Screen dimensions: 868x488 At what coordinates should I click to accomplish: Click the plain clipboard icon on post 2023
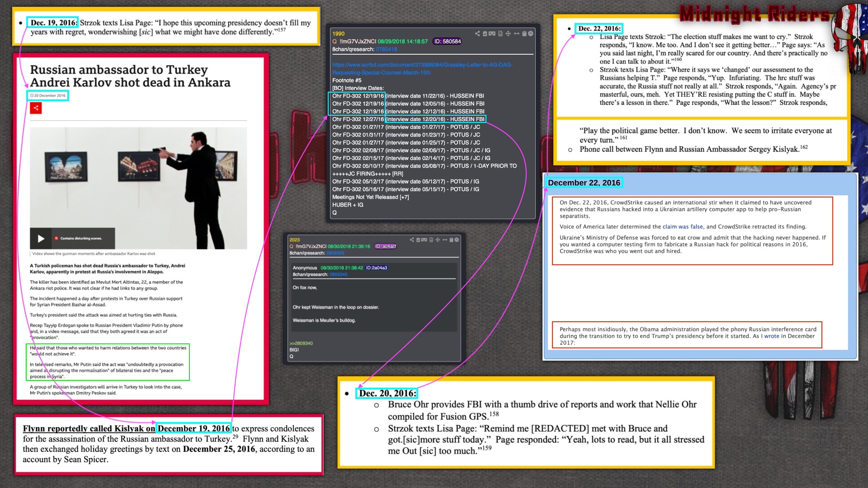(x=452, y=239)
